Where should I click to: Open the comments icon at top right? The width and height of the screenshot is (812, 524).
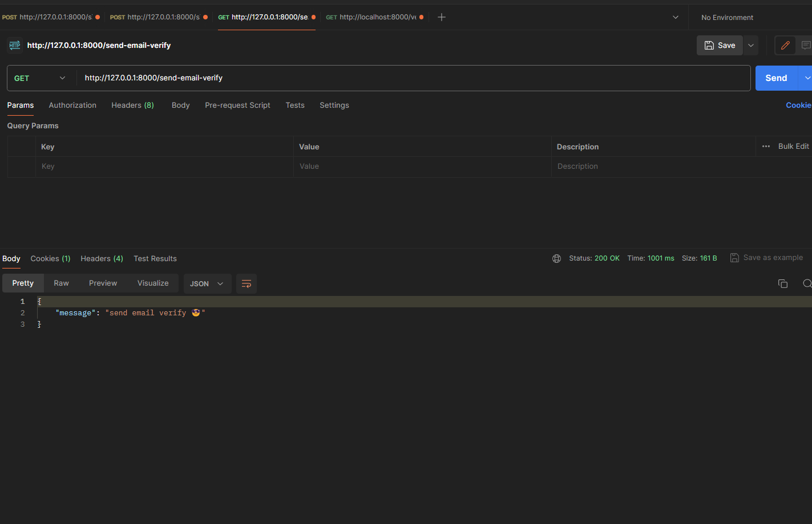click(806, 46)
